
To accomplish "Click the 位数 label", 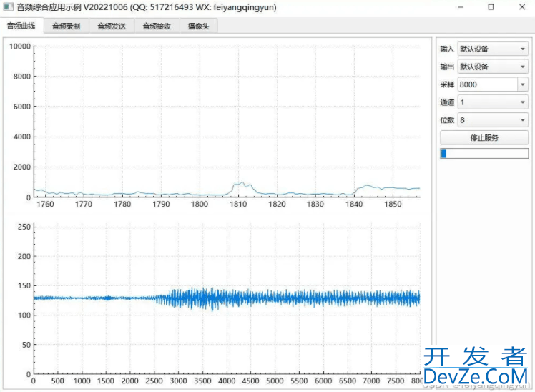I will 447,119.
